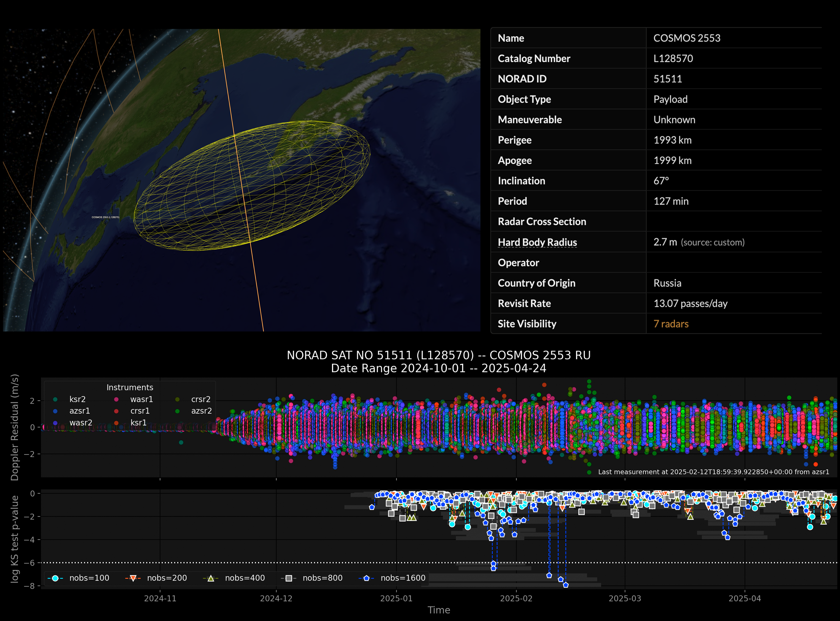Screen dimensions: 840x621
Task: Select the COSMOS 2553 label on the globe
Action: click(x=105, y=217)
